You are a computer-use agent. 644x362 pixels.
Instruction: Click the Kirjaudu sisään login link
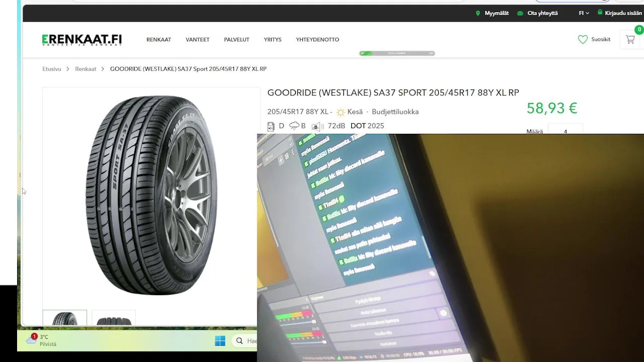click(x=619, y=13)
